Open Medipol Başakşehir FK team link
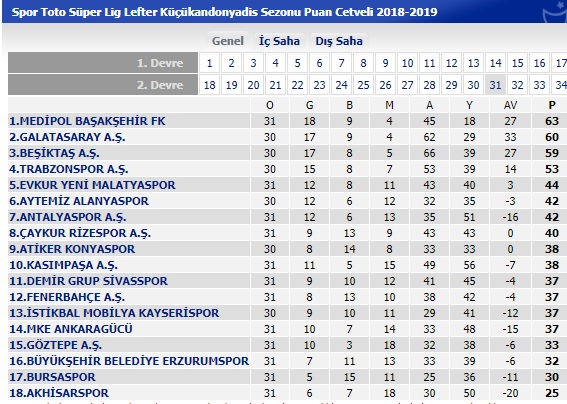Screen dimensions: 567x404 pyautogui.click(x=87, y=121)
